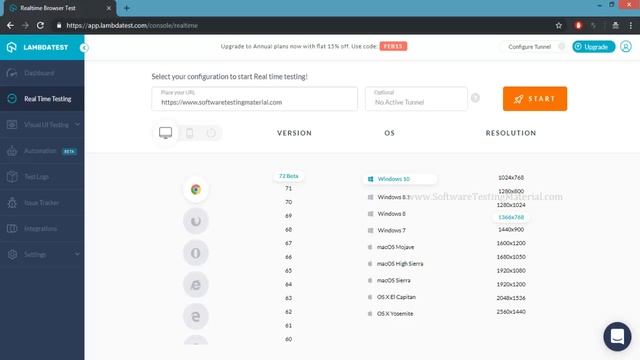This screenshot has width=640, height=360.
Task: Click the tunnel help icon
Action: coord(475,98)
